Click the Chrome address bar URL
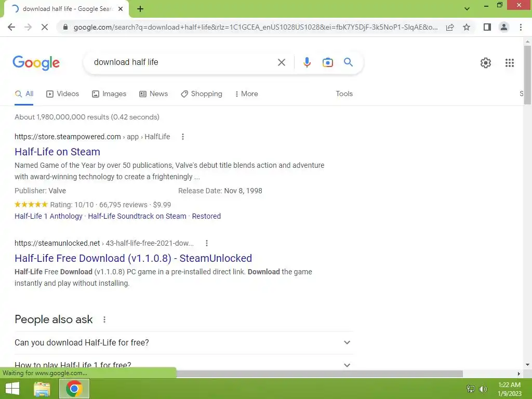Screen dimensions: 532x399 255,27
